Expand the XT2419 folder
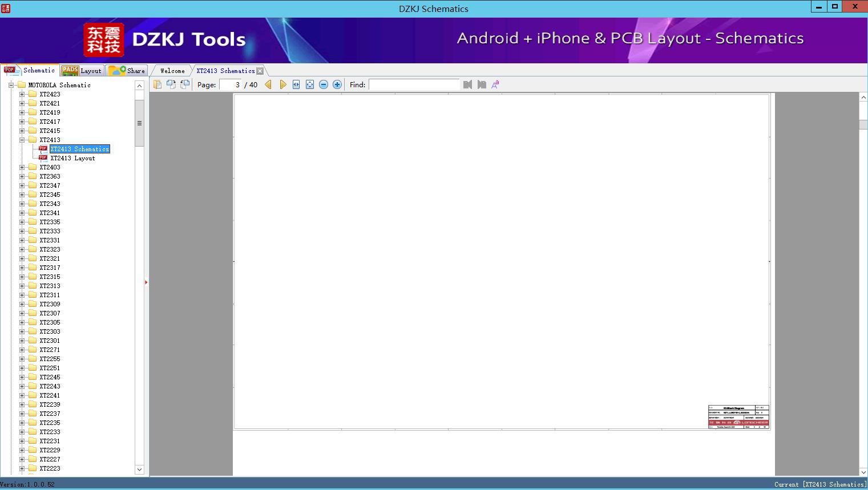The image size is (868, 490). click(x=22, y=112)
